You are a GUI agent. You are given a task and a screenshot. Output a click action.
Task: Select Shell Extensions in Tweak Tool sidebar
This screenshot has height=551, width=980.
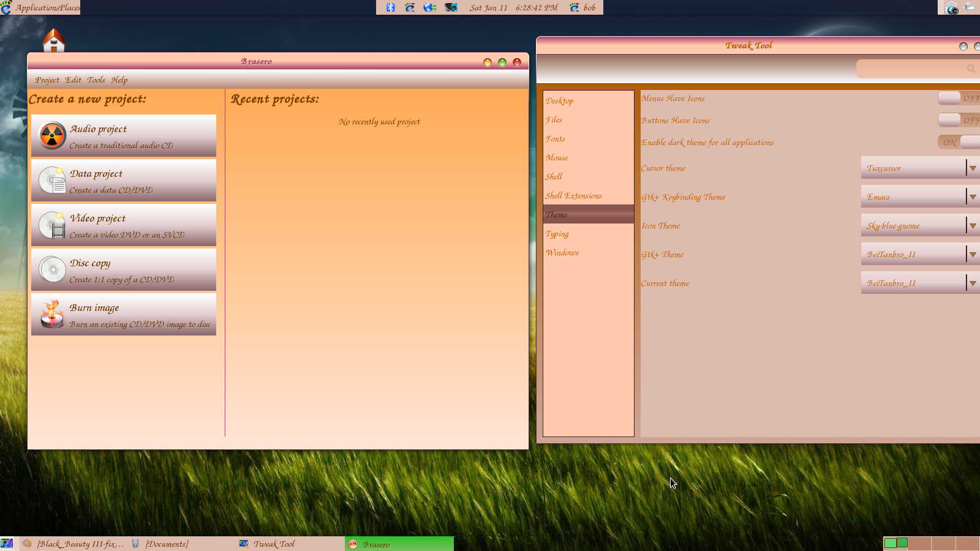[588, 195]
